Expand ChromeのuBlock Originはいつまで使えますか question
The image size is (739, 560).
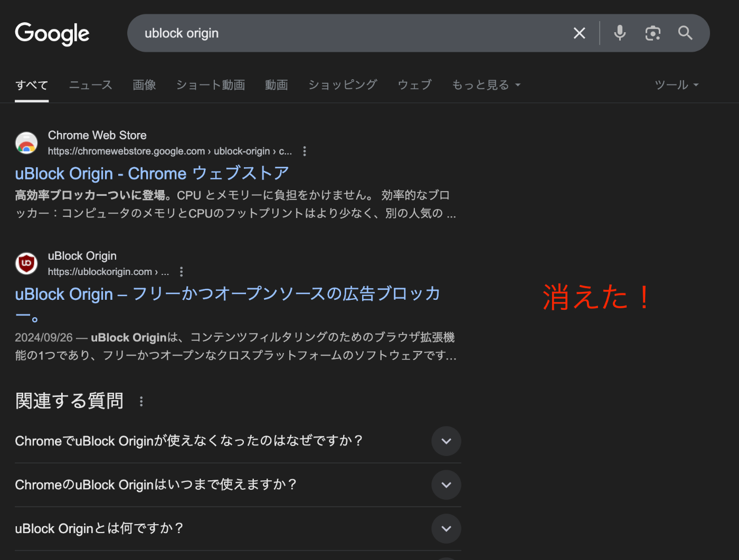tap(446, 485)
